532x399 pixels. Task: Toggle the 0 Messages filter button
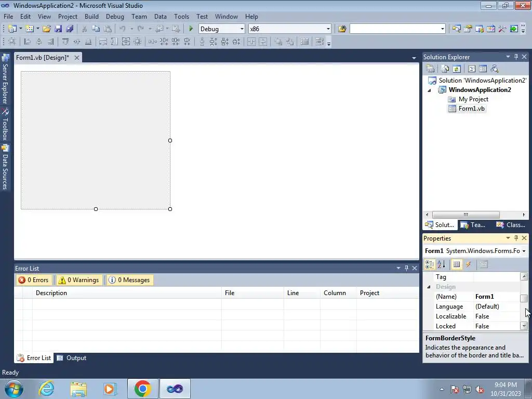(x=129, y=280)
